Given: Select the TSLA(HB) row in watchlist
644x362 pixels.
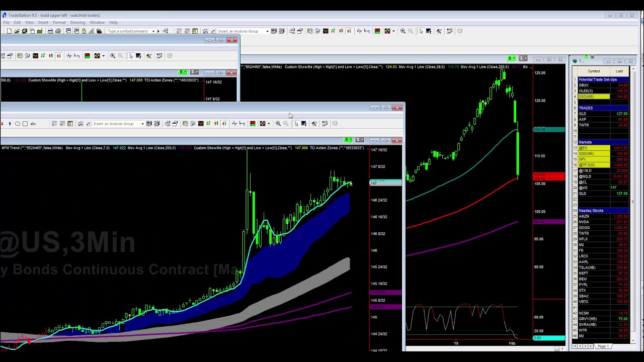Looking at the screenshot, I should pyautogui.click(x=600, y=267).
